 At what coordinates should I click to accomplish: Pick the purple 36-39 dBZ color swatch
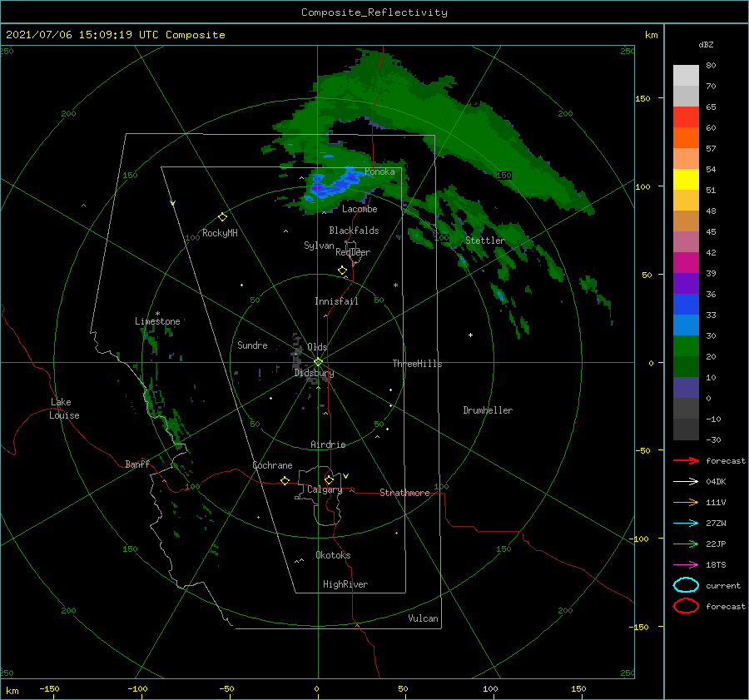[x=686, y=283]
